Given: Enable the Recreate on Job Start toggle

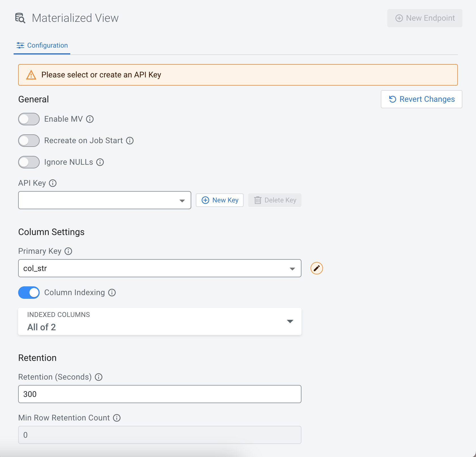Looking at the screenshot, I should (29, 141).
